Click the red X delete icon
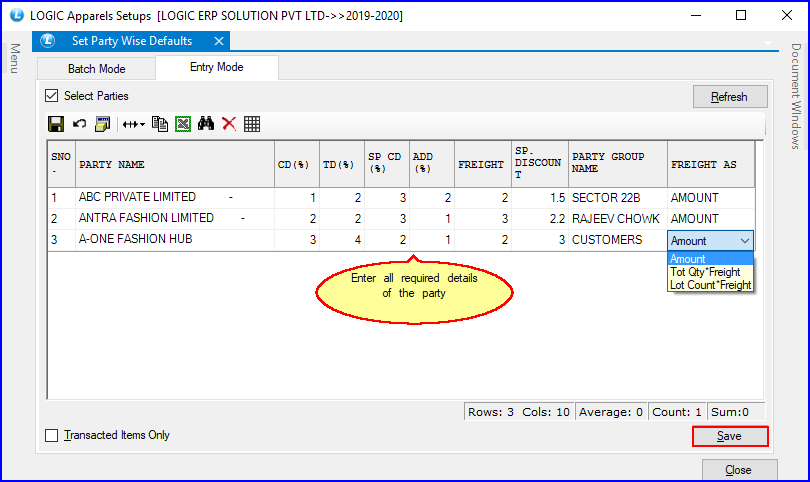This screenshot has height=482, width=810. tap(229, 124)
